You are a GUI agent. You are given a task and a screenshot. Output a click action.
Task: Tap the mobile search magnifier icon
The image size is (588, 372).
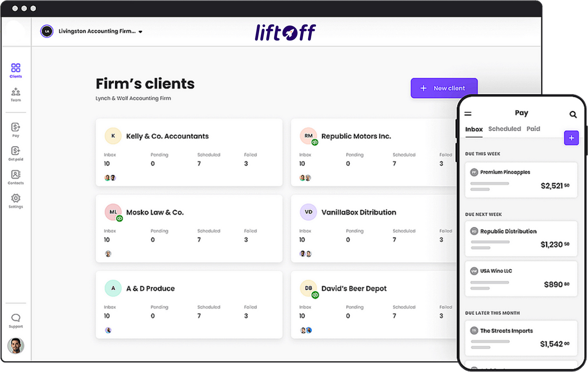573,114
